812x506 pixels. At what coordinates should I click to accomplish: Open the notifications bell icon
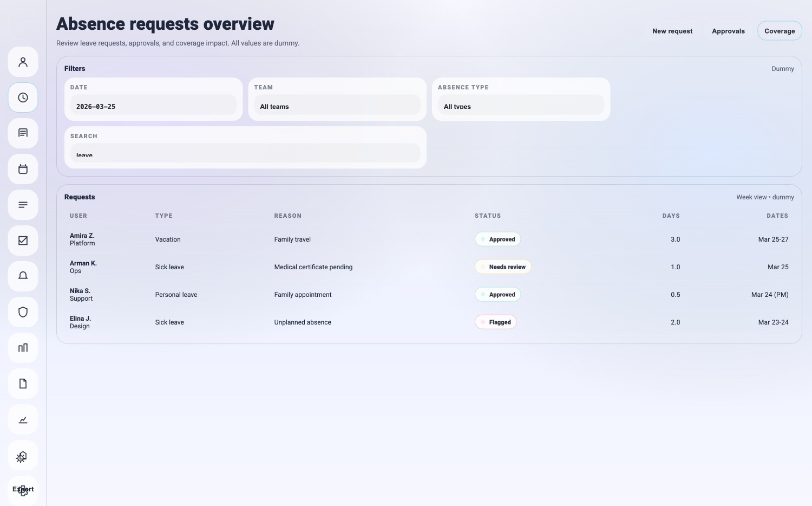[x=23, y=276]
